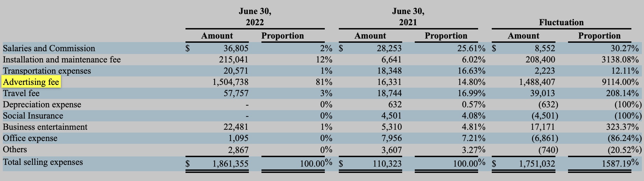Select the Business entertainment row label
The height and width of the screenshot is (181, 644).
pos(45,127)
